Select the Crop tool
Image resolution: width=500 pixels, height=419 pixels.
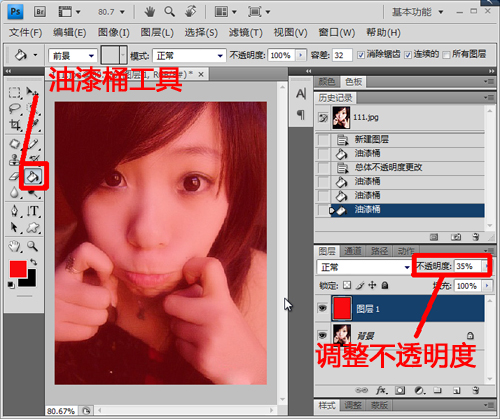click(14, 124)
